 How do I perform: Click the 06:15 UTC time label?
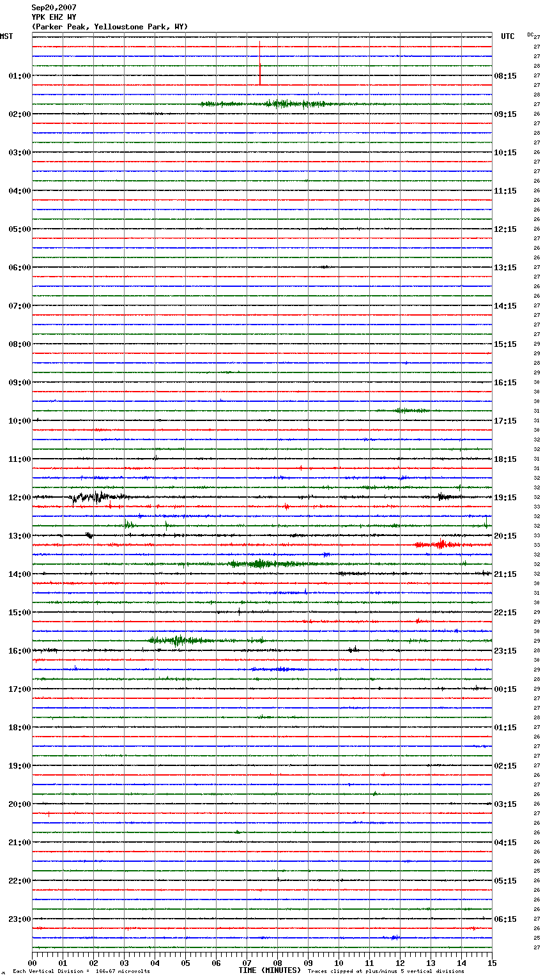click(x=505, y=919)
